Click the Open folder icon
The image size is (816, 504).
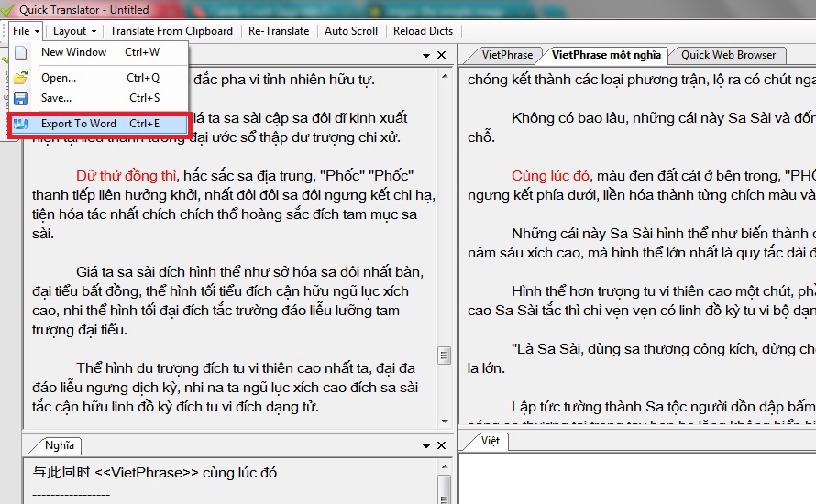pos(20,78)
